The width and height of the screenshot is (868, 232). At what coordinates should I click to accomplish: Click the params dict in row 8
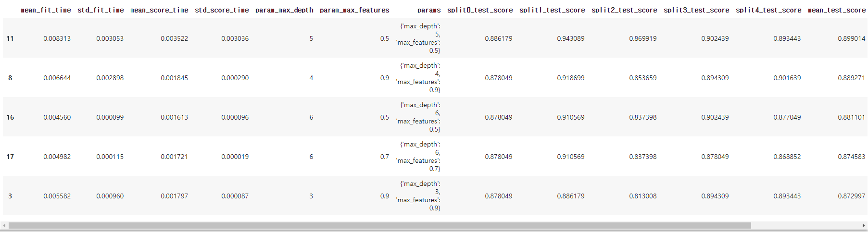click(x=418, y=78)
